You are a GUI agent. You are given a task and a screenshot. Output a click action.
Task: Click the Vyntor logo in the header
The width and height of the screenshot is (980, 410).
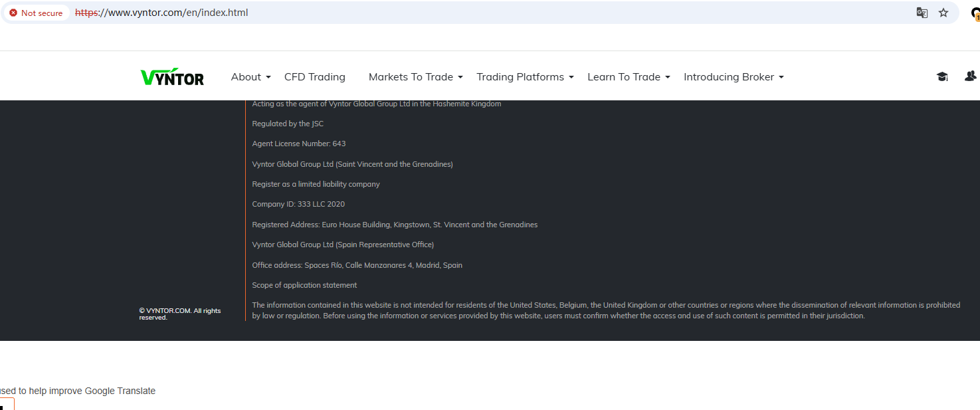pyautogui.click(x=172, y=77)
